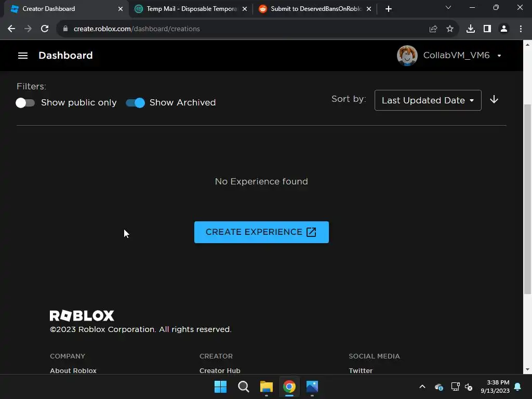Close the Creator Dashboard tab
This screenshot has height=399, width=532.
(x=121, y=9)
